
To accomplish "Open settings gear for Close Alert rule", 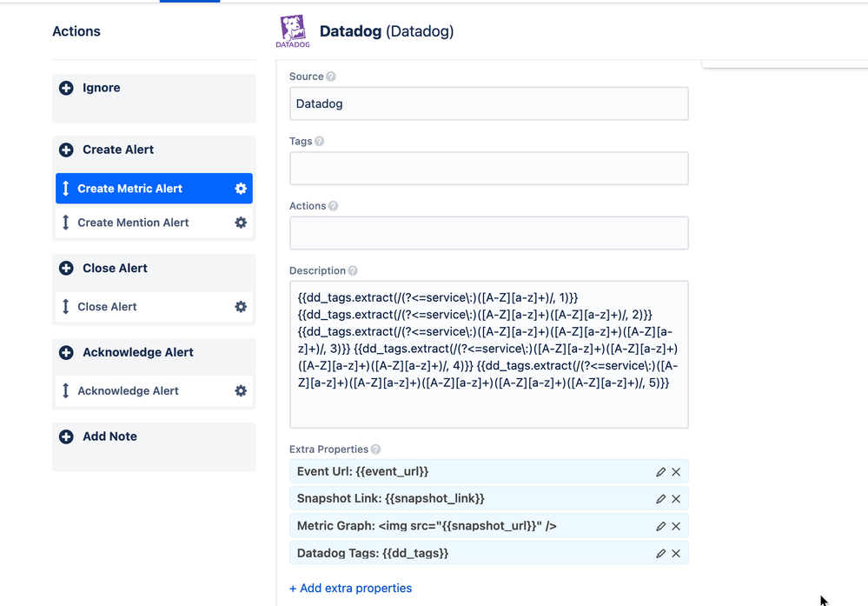I will click(241, 307).
